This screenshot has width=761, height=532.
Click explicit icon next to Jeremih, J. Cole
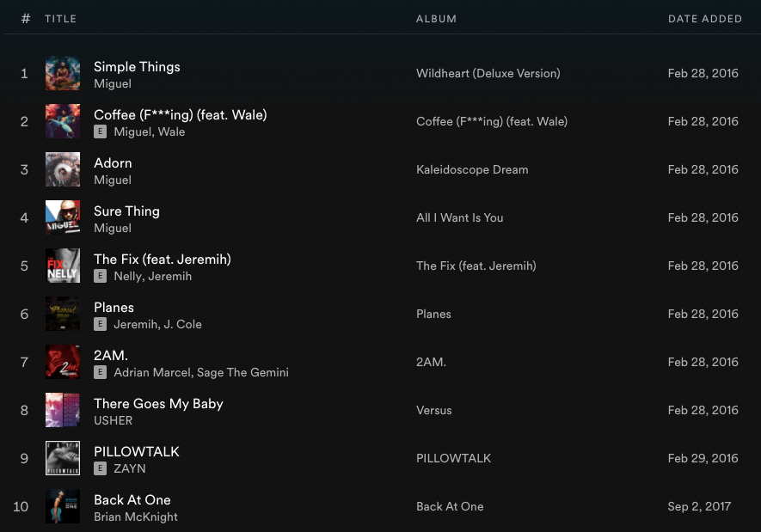tap(100, 324)
